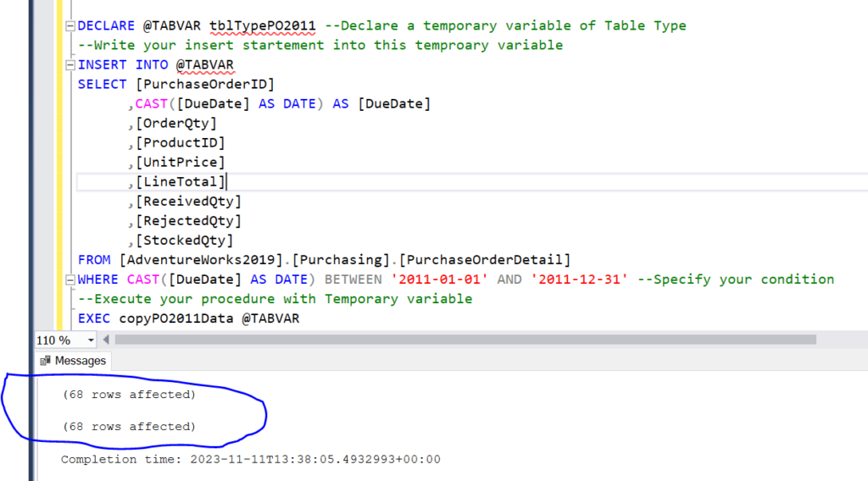Image resolution: width=868 pixels, height=481 pixels.
Task: Click the horizontal scrollbar left arrow
Action: [107, 340]
